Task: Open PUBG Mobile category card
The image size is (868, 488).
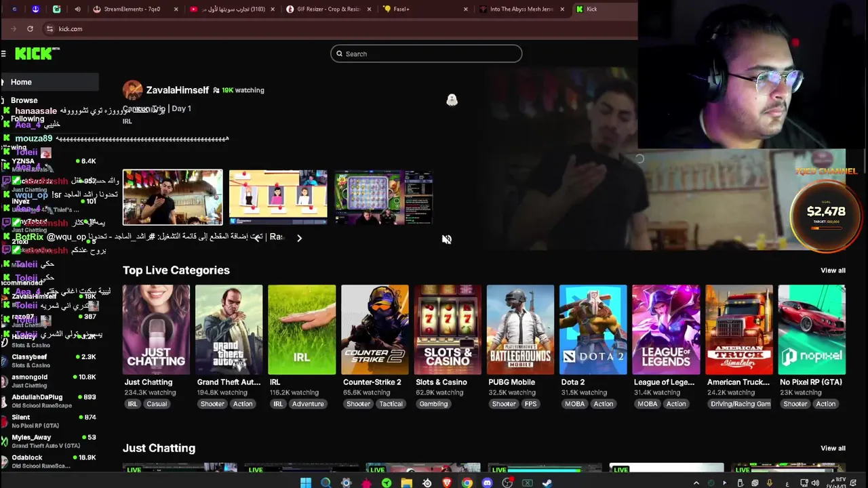Action: [x=520, y=329]
